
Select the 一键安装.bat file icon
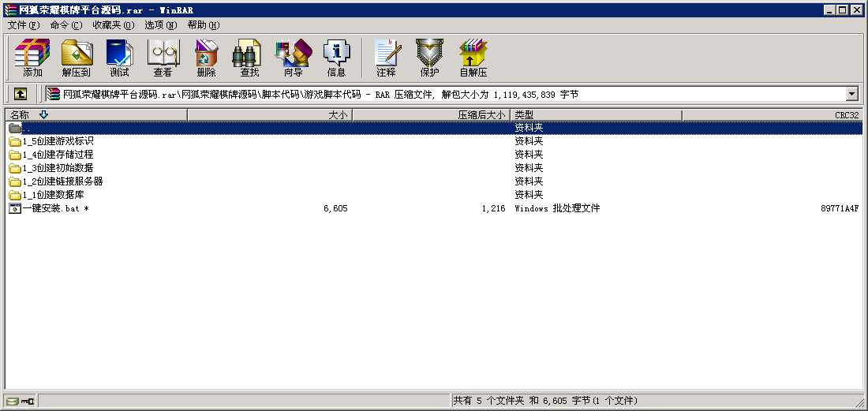(15, 208)
